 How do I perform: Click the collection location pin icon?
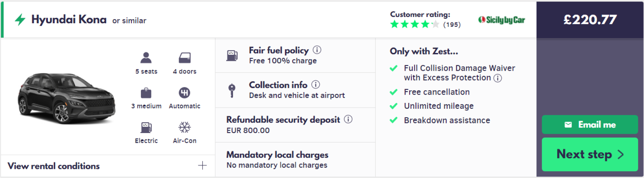[x=232, y=90]
